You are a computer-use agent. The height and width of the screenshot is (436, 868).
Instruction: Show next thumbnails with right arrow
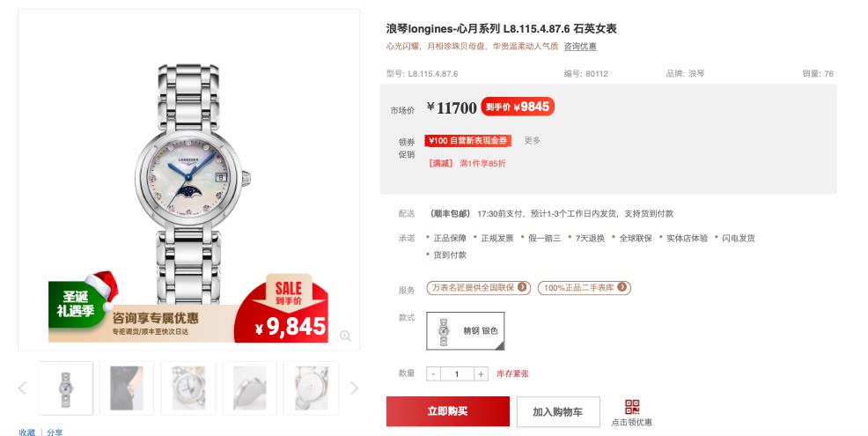pos(354,388)
